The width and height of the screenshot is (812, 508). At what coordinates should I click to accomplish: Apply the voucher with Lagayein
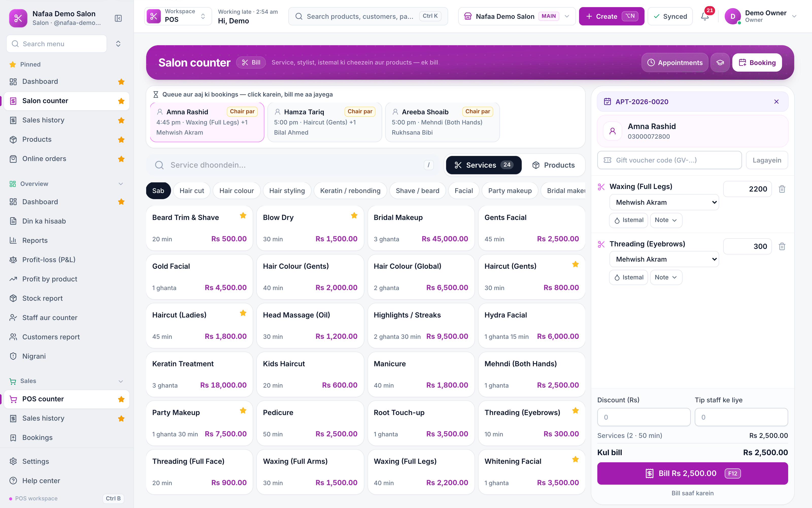767,160
